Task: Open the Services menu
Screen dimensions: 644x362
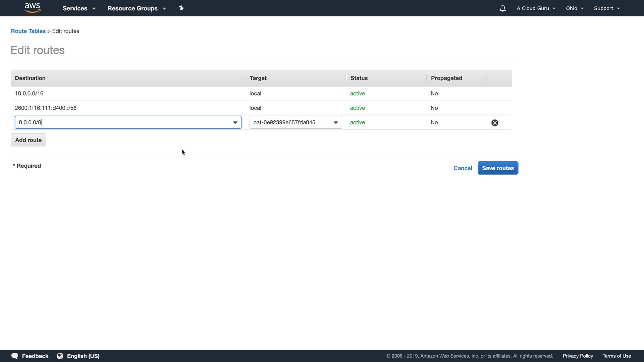Action: (79, 8)
